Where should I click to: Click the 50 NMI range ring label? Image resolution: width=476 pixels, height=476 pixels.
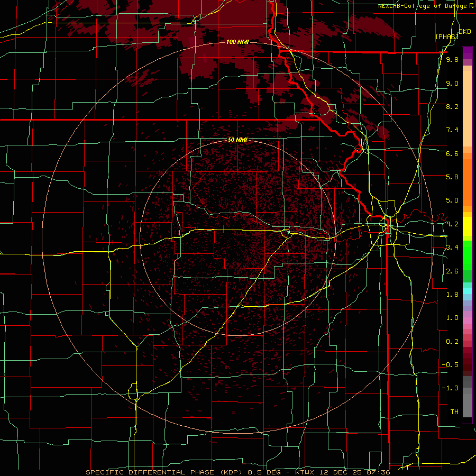(237, 140)
